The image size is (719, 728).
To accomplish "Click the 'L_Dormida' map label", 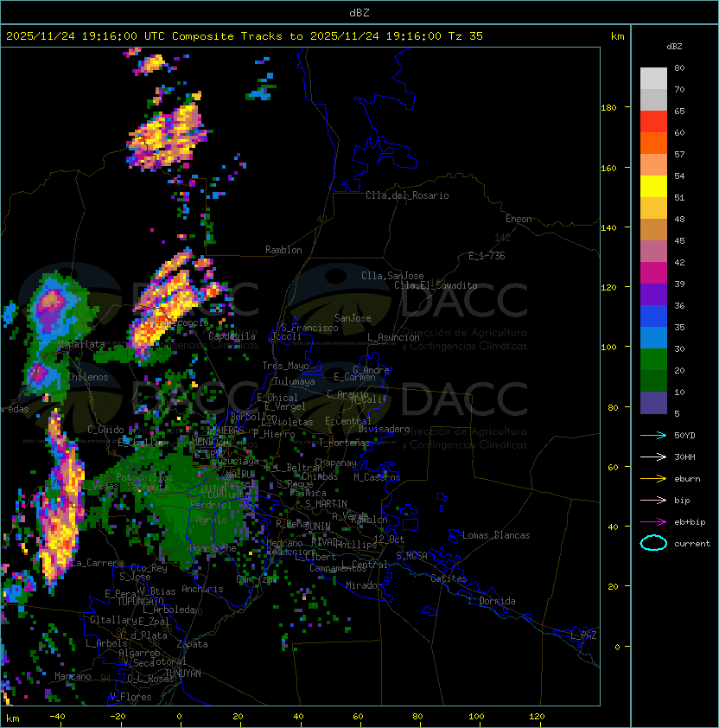I will (492, 601).
